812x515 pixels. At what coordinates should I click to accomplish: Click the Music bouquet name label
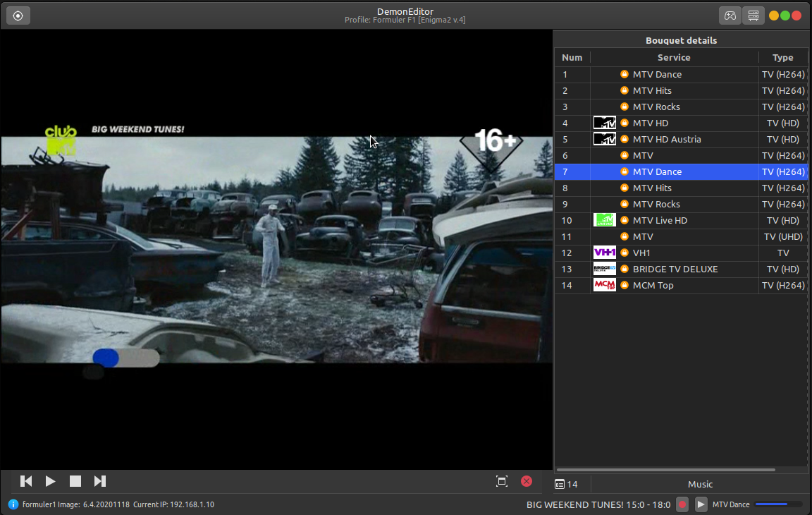[x=700, y=485]
